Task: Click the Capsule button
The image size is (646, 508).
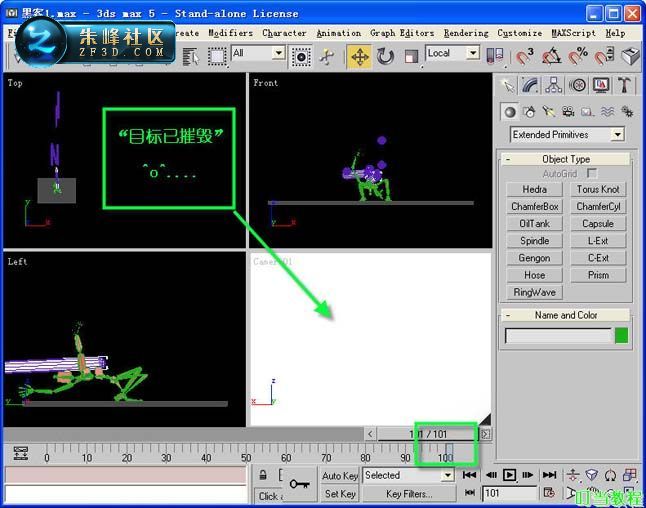Action: click(x=598, y=224)
